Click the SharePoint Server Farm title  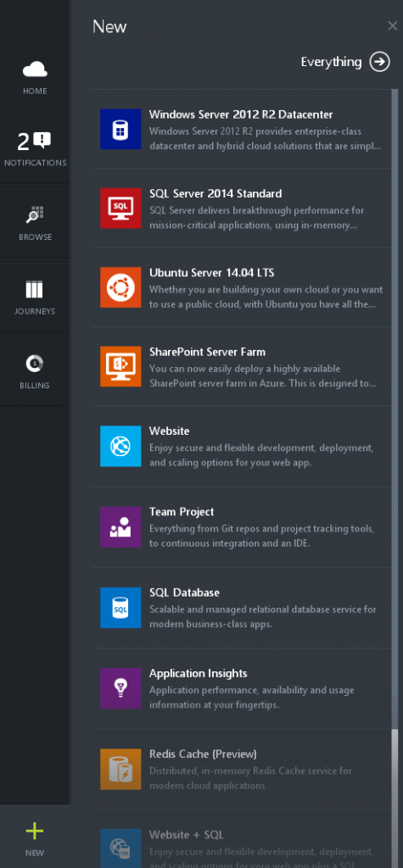click(207, 352)
